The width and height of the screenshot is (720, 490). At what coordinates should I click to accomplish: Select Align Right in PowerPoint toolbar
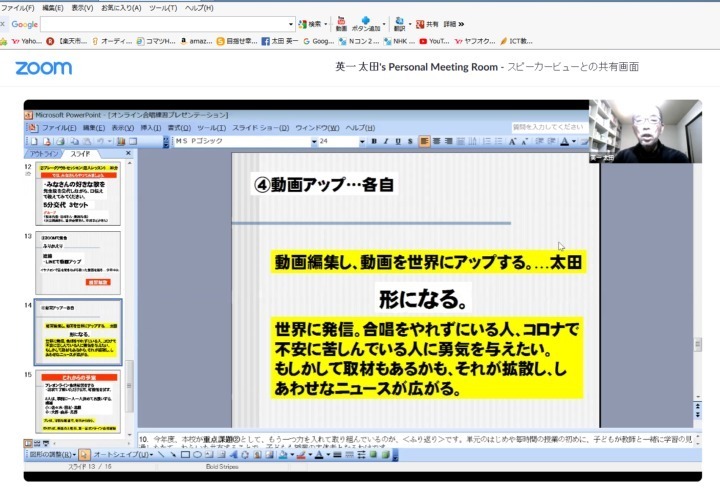pyautogui.click(x=448, y=141)
